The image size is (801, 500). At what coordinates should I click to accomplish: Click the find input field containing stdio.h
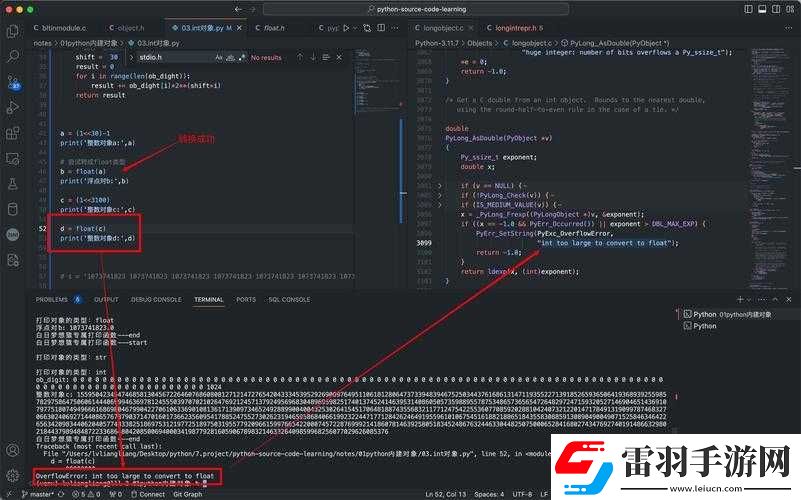(175, 57)
